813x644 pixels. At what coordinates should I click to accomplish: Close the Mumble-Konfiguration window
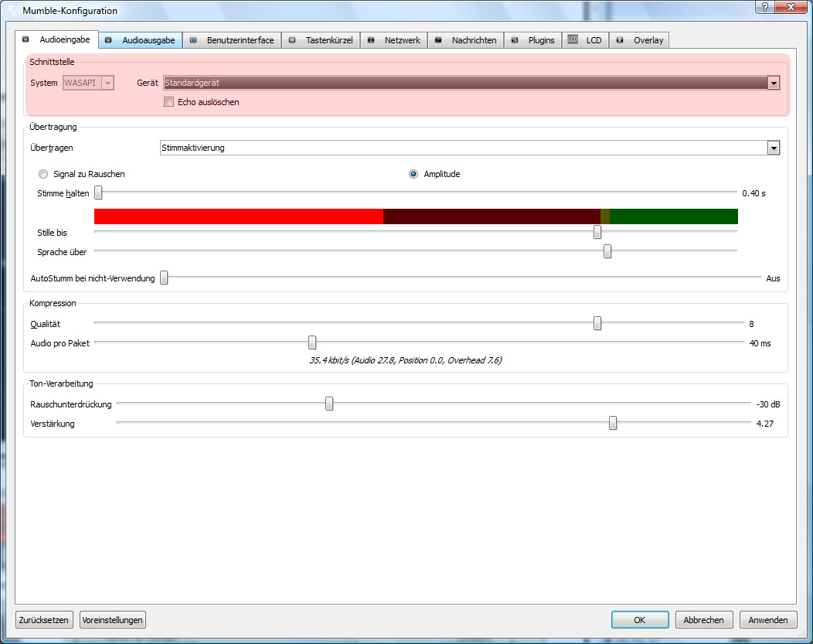[x=791, y=7]
